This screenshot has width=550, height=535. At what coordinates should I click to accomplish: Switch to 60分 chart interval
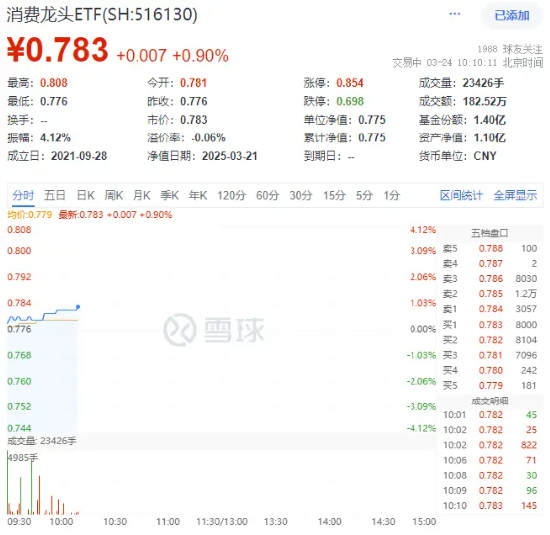[267, 195]
